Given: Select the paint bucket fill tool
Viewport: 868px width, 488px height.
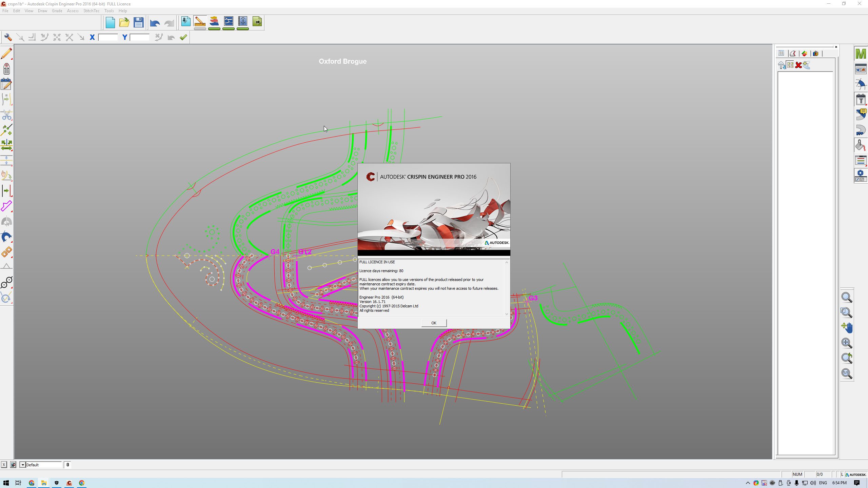Looking at the screenshot, I should [860, 146].
